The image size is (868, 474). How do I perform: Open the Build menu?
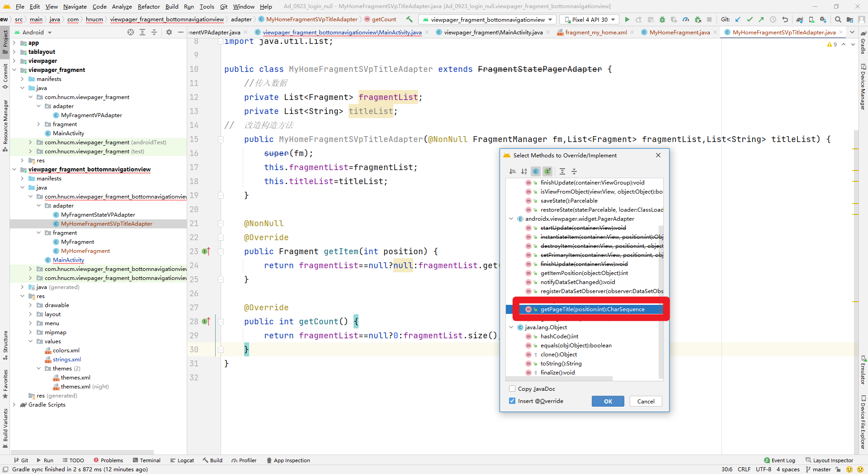pyautogui.click(x=172, y=6)
